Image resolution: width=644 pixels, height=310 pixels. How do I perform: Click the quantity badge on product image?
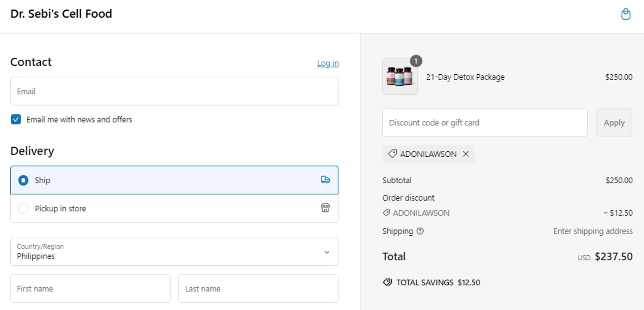416,61
